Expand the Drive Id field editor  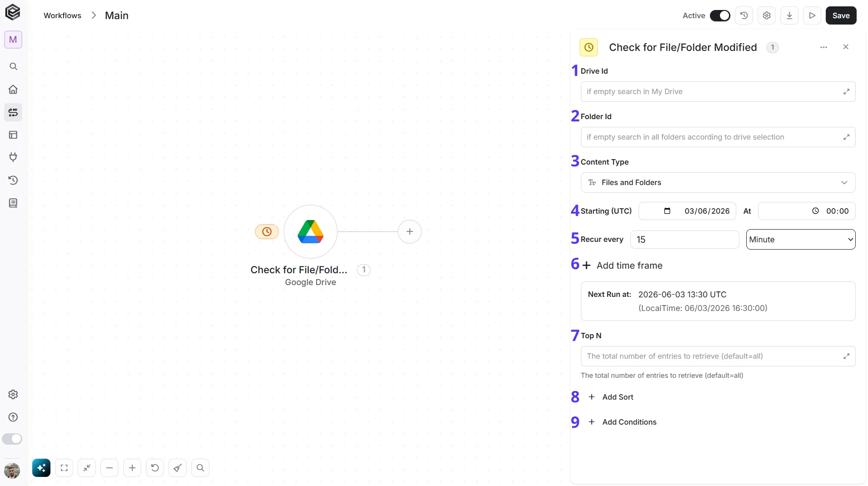point(846,91)
